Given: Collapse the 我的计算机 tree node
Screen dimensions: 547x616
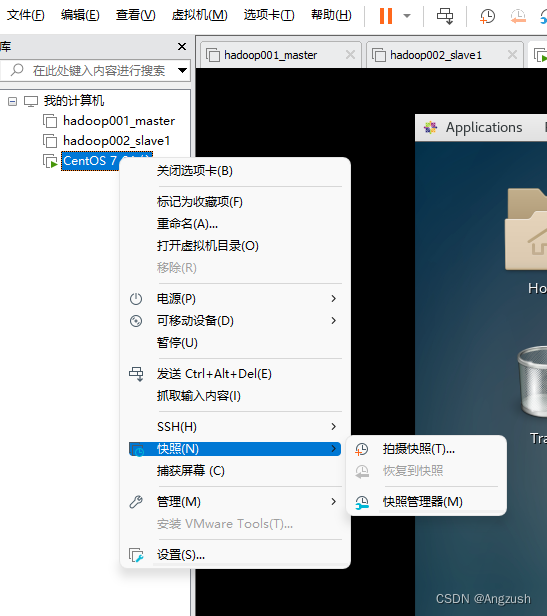Looking at the screenshot, I should [13, 102].
